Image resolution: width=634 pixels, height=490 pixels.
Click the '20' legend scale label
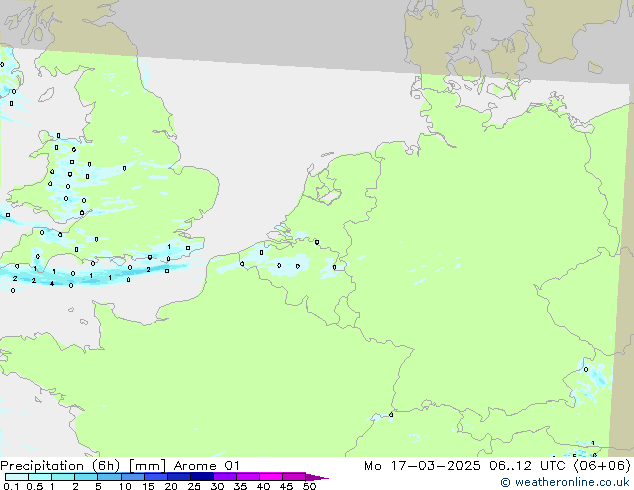click(x=171, y=486)
